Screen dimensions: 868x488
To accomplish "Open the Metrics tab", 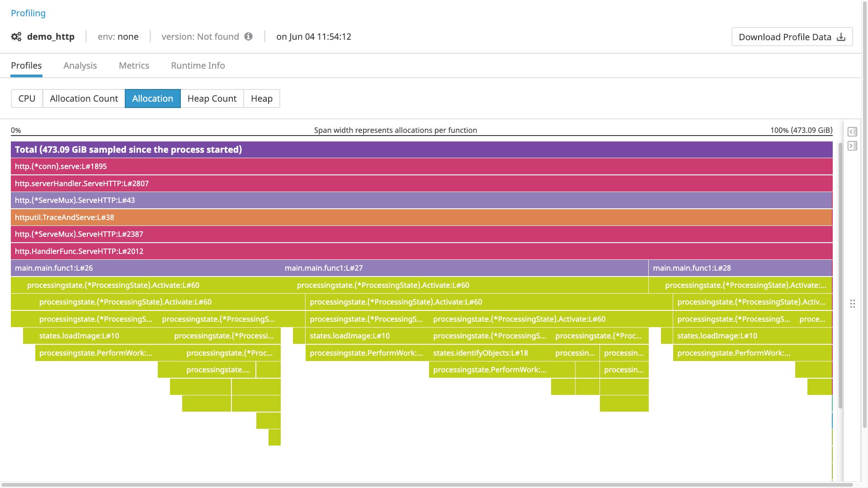I will [134, 66].
